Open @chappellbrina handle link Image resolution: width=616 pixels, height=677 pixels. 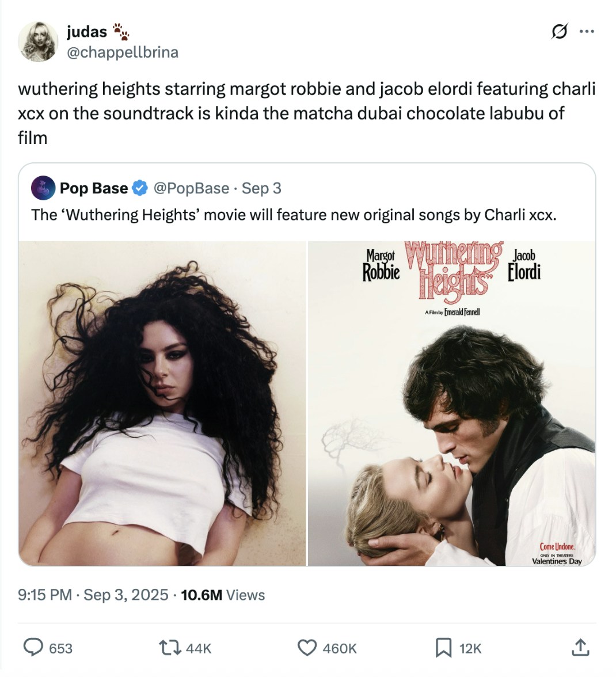[122, 52]
